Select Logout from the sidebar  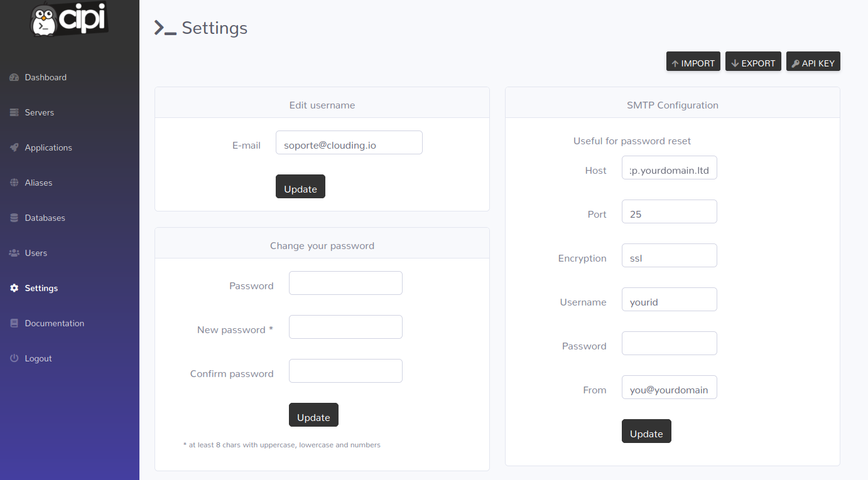(70, 359)
